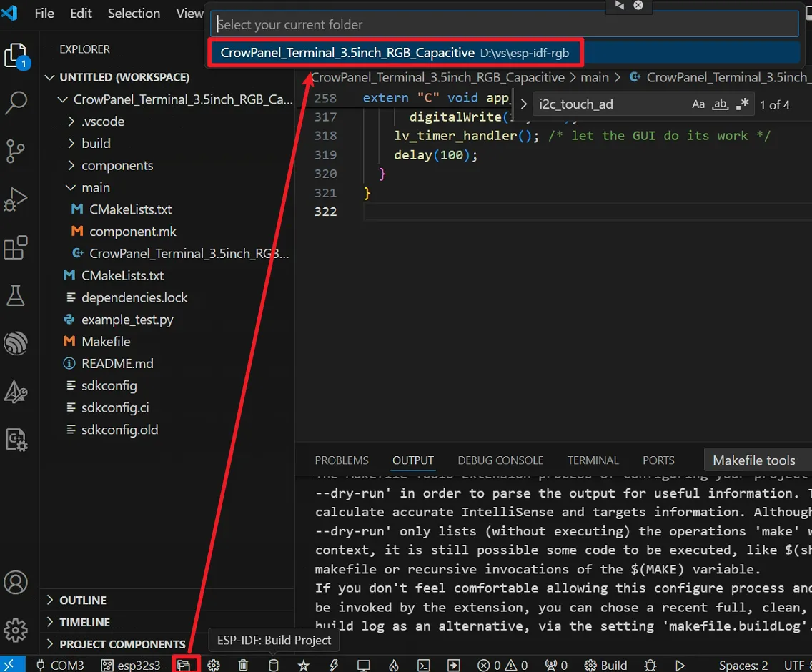Click the Select your current folder input
812x672 pixels.
(x=505, y=24)
